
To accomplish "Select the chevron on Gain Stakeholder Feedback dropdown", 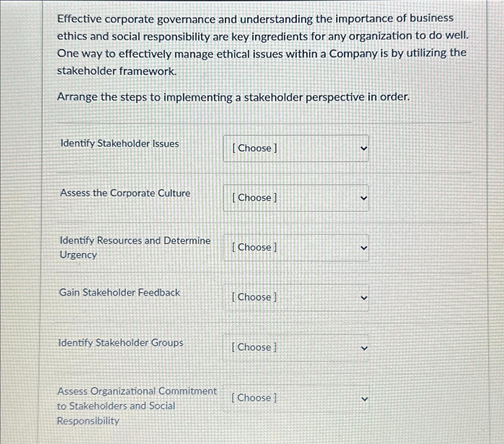I will (x=363, y=297).
